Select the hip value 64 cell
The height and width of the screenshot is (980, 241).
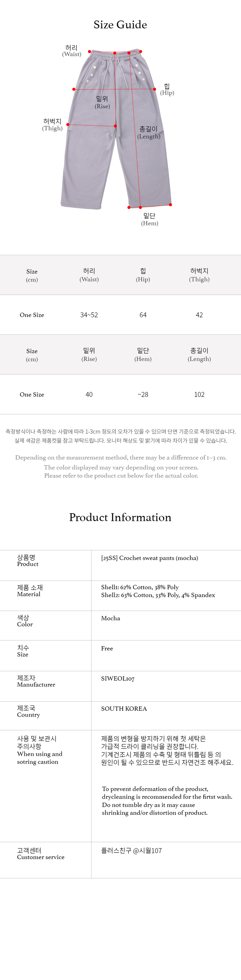click(x=143, y=315)
